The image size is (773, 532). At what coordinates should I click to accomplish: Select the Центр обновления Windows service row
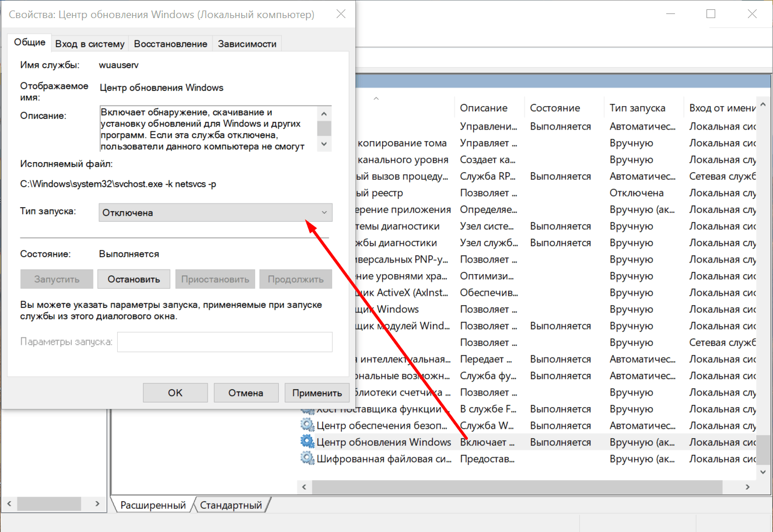(528, 442)
